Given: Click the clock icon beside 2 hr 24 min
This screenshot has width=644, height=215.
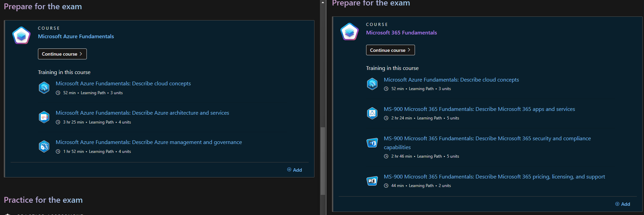Looking at the screenshot, I should [x=386, y=118].
